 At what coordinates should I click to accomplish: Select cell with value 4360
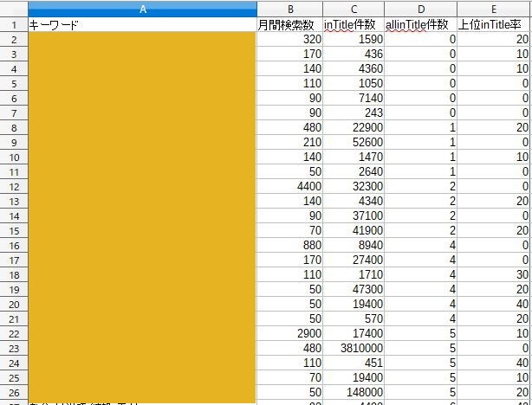pos(354,69)
